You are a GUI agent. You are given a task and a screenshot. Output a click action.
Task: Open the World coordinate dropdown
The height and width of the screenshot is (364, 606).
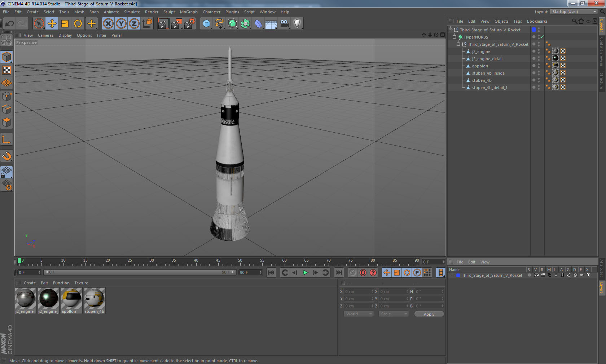pos(359,314)
